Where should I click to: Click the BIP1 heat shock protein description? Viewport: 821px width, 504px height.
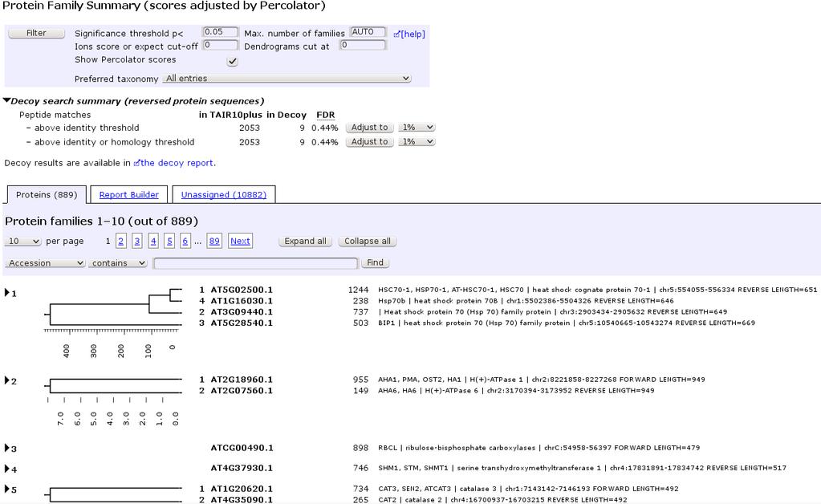pyautogui.click(x=567, y=323)
